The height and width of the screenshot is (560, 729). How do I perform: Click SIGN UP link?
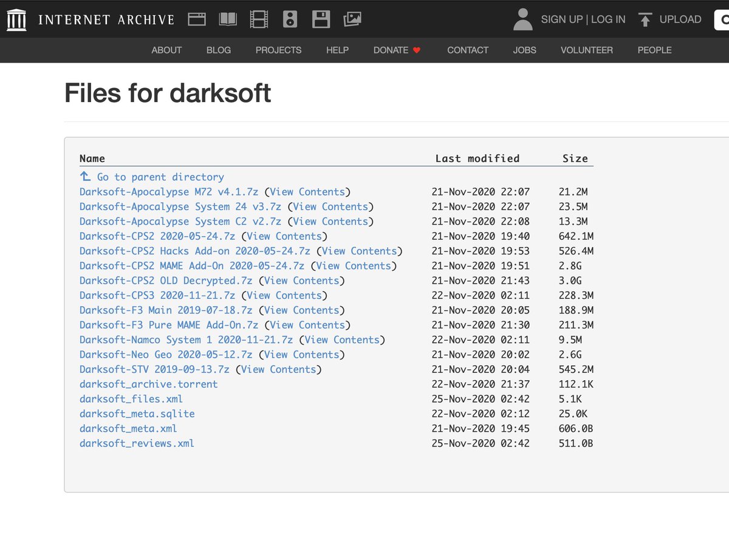click(562, 19)
